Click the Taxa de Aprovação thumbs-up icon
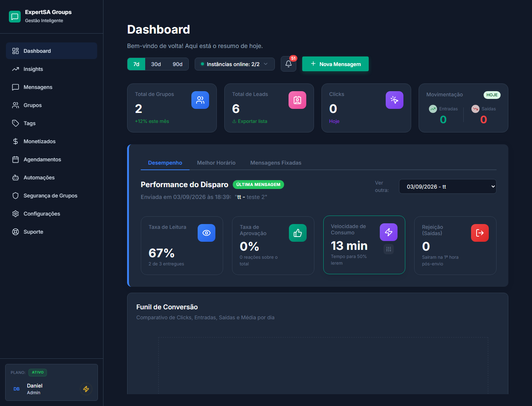 [x=298, y=233]
